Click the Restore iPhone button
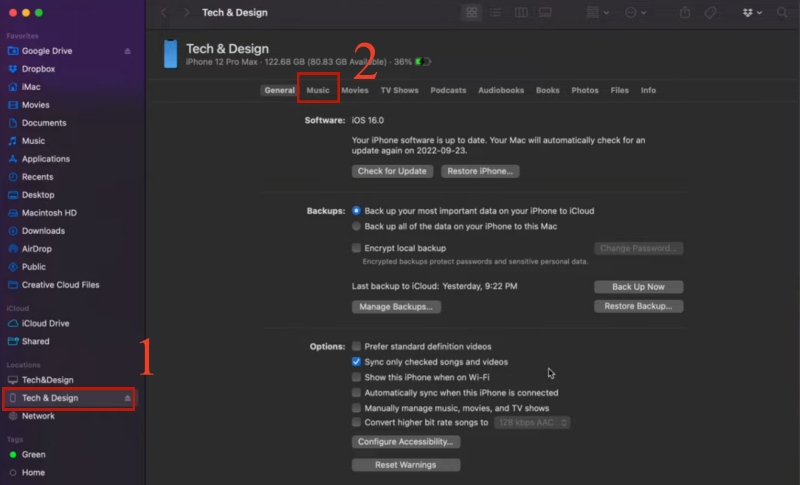 480,171
